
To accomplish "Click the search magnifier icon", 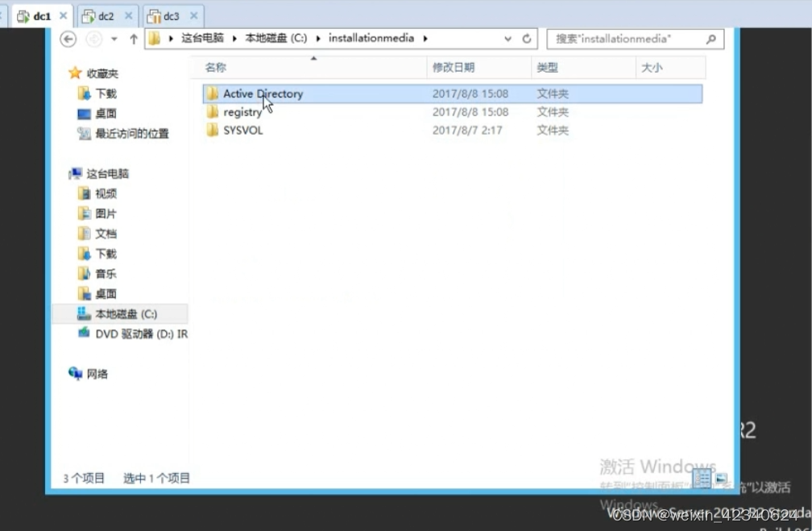I will point(711,39).
